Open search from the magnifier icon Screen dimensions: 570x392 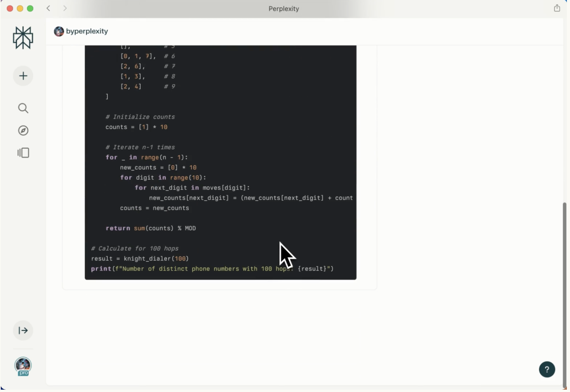pyautogui.click(x=23, y=108)
